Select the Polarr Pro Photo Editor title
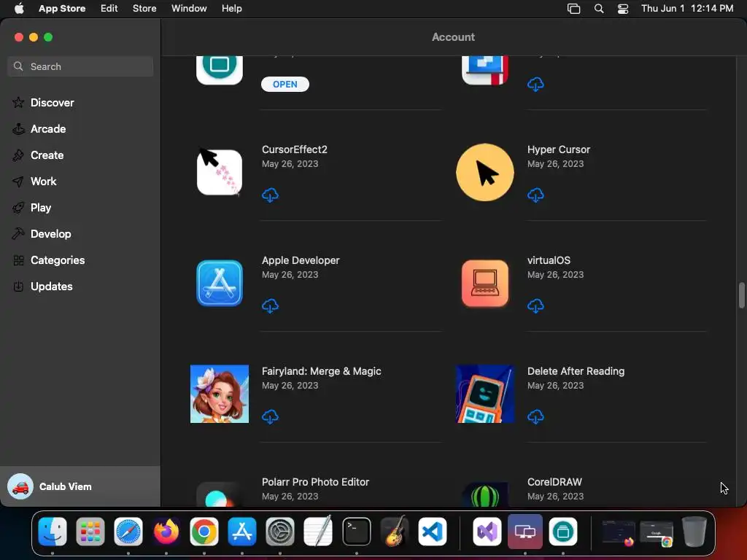Image resolution: width=747 pixels, height=560 pixels. [x=315, y=482]
